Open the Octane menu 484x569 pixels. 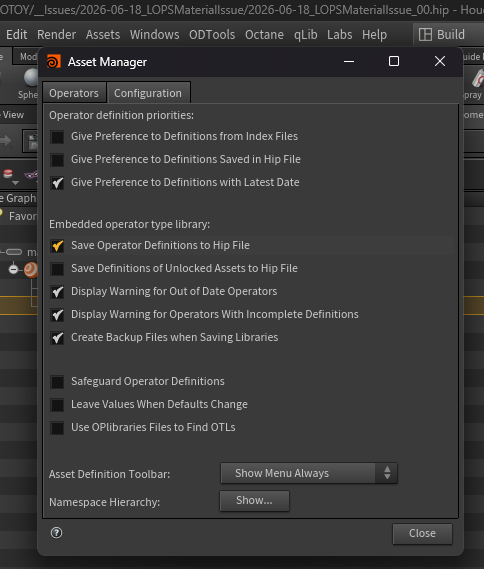264,34
